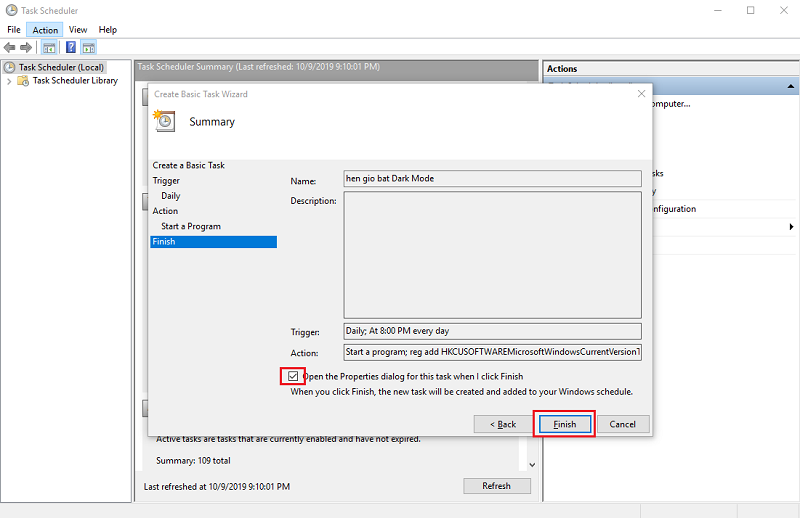
Task: Select Task Scheduler Library tree item
Action: point(75,81)
